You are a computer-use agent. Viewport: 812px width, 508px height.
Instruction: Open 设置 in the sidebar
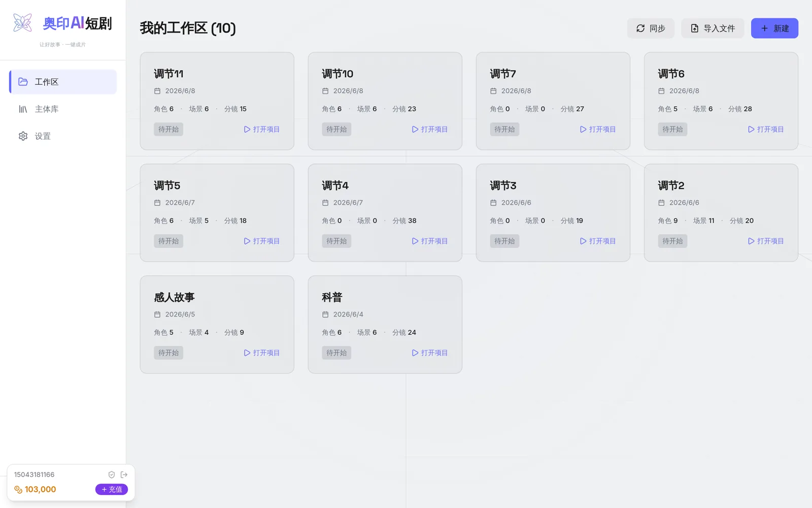(x=63, y=136)
